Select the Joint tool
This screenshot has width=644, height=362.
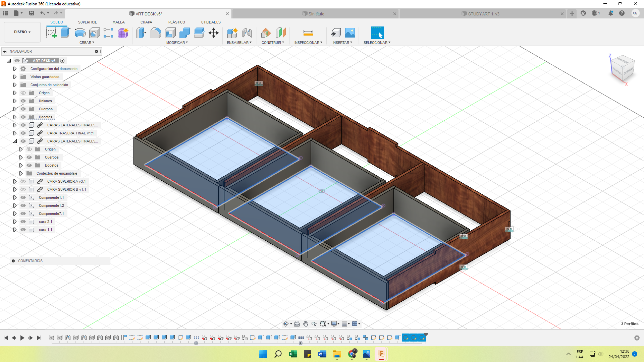[x=247, y=33]
